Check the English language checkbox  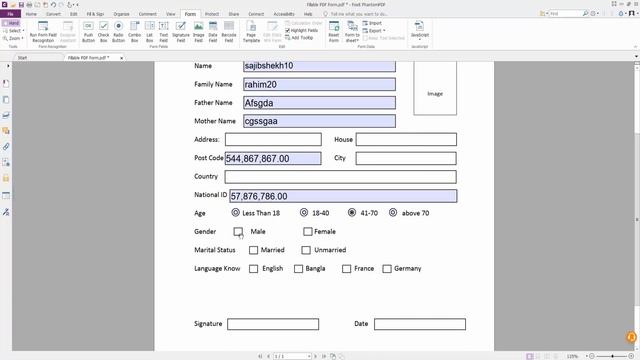[x=253, y=269]
